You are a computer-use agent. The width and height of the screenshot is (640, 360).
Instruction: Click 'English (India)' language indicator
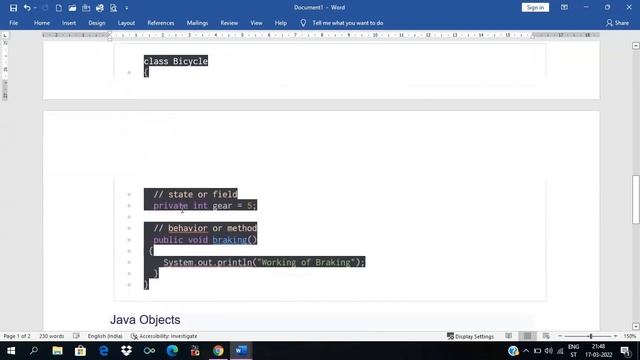(x=105, y=336)
